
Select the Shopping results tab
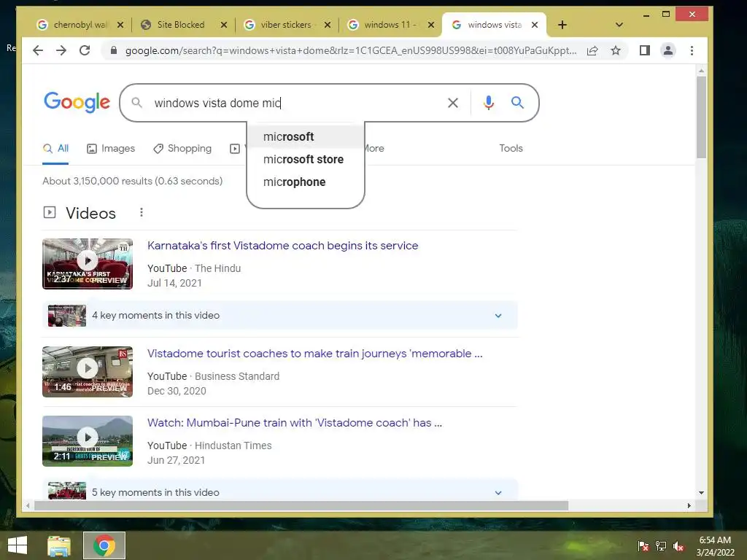pyautogui.click(x=182, y=149)
